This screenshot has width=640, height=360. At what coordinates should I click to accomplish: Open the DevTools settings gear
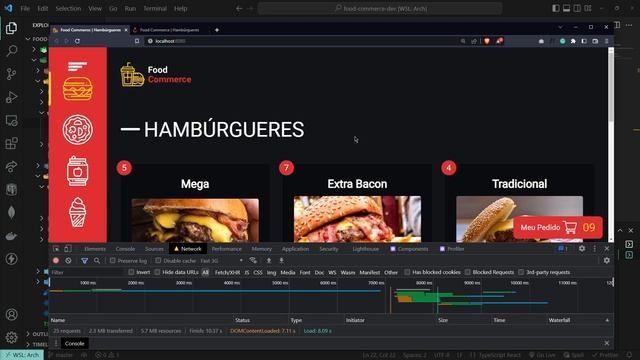(582, 249)
